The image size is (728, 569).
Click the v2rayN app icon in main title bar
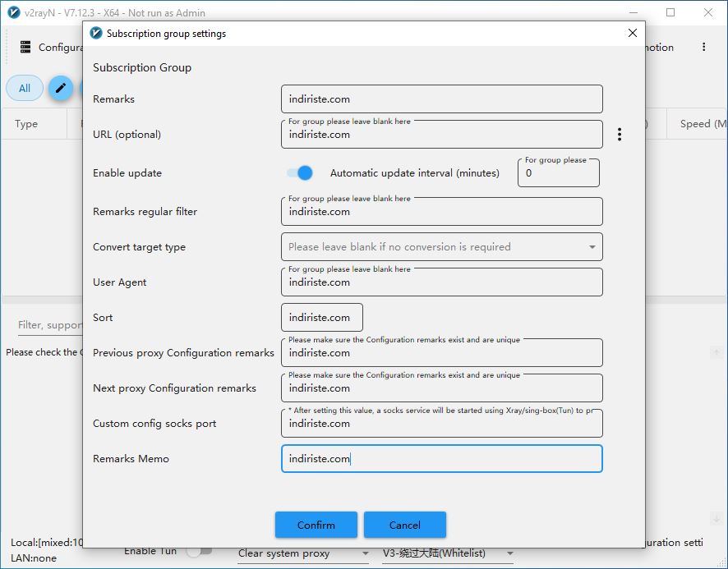tap(14, 12)
